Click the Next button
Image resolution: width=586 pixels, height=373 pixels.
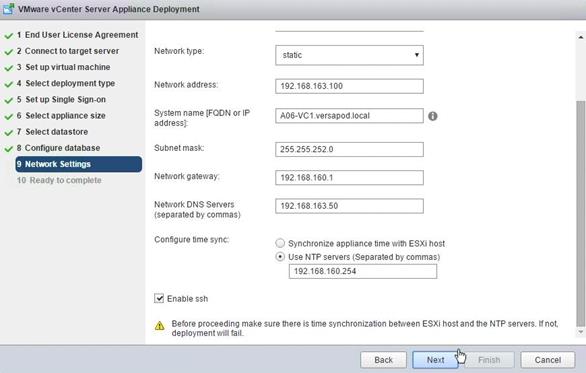coord(435,360)
